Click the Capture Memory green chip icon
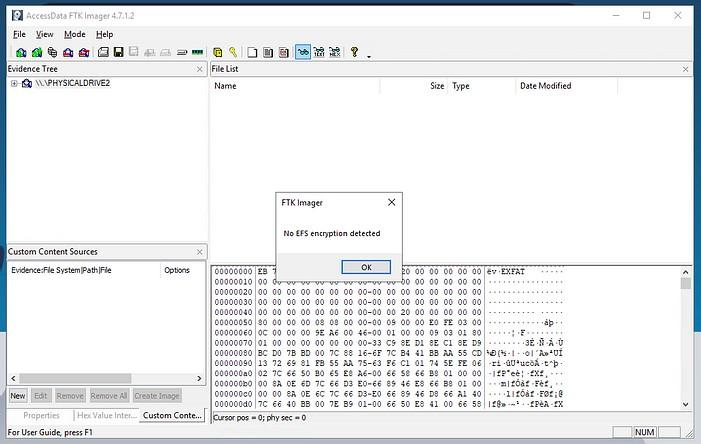 pyautogui.click(x=197, y=52)
